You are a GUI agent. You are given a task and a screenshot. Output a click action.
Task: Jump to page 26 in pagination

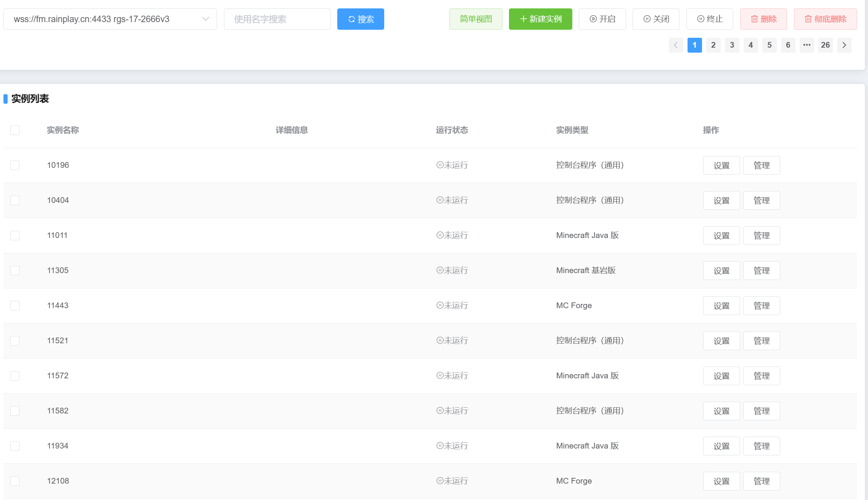click(825, 45)
